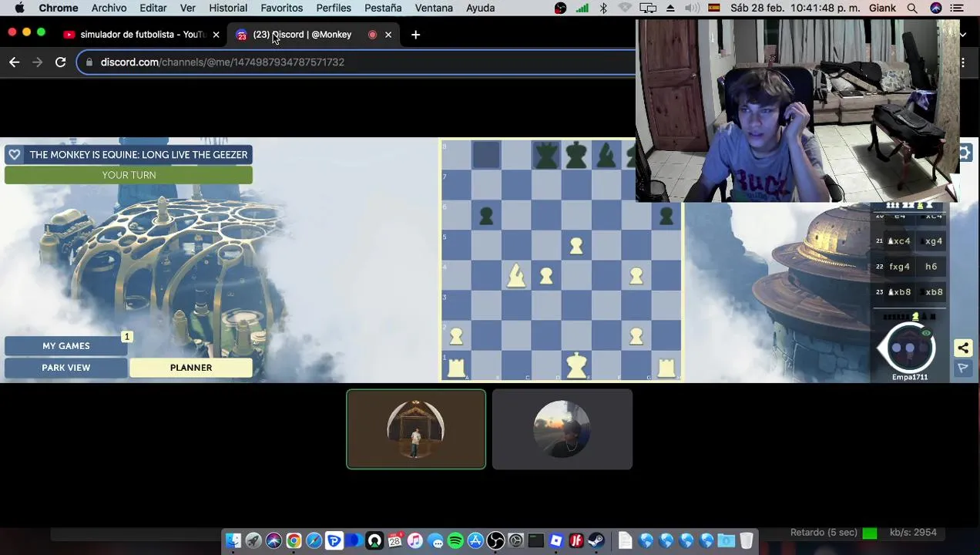The width and height of the screenshot is (980, 555).
Task: Open a new Chrome tab
Action: pos(415,35)
